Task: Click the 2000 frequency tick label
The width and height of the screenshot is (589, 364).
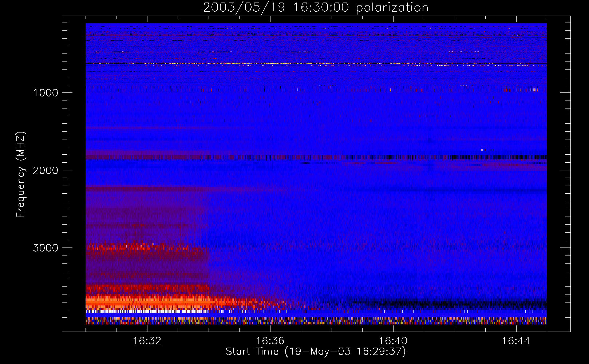Action: (46, 170)
